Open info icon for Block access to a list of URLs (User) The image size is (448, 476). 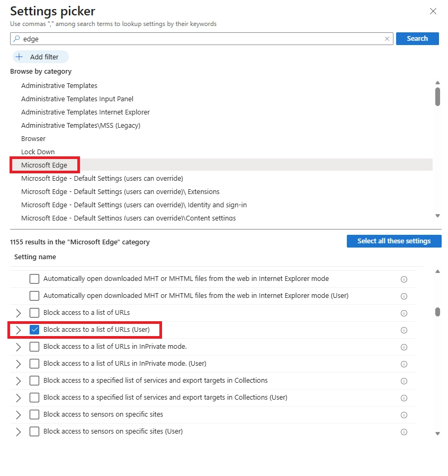point(404,330)
